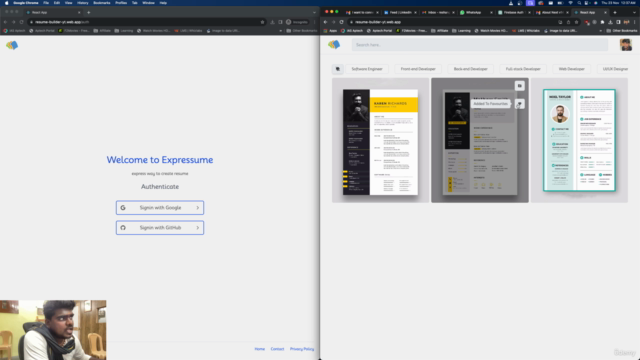
Task: Open the Noel Taylor resume template
Action: tap(579, 140)
